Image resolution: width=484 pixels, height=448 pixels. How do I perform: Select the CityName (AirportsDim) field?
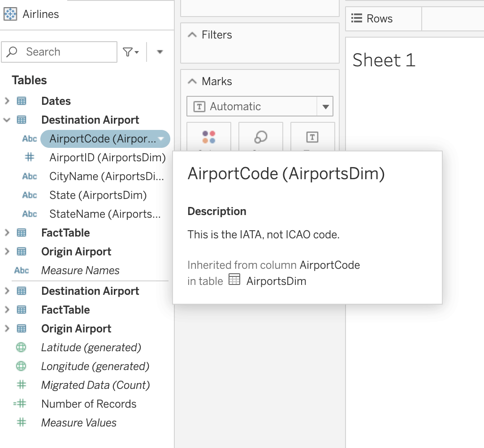(106, 177)
